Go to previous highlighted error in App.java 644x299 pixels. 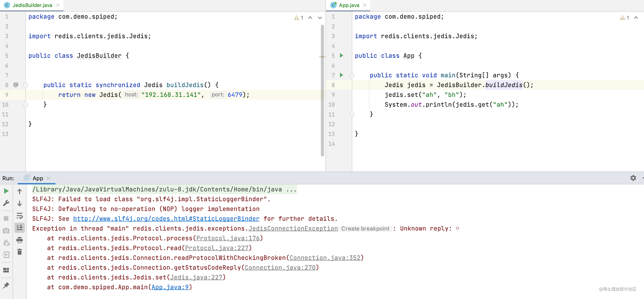[636, 18]
